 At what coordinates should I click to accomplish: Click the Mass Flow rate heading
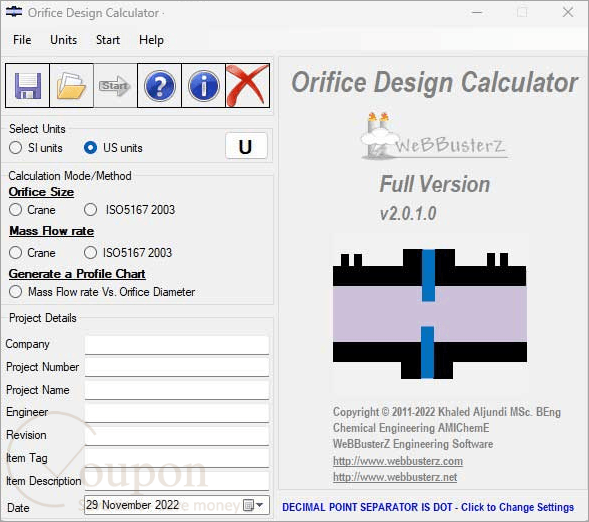(51, 231)
